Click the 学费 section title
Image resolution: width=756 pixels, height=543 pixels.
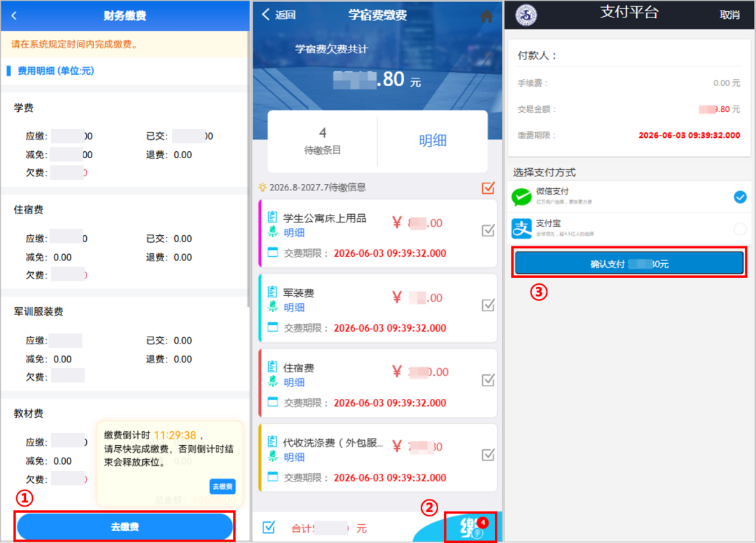(x=24, y=108)
